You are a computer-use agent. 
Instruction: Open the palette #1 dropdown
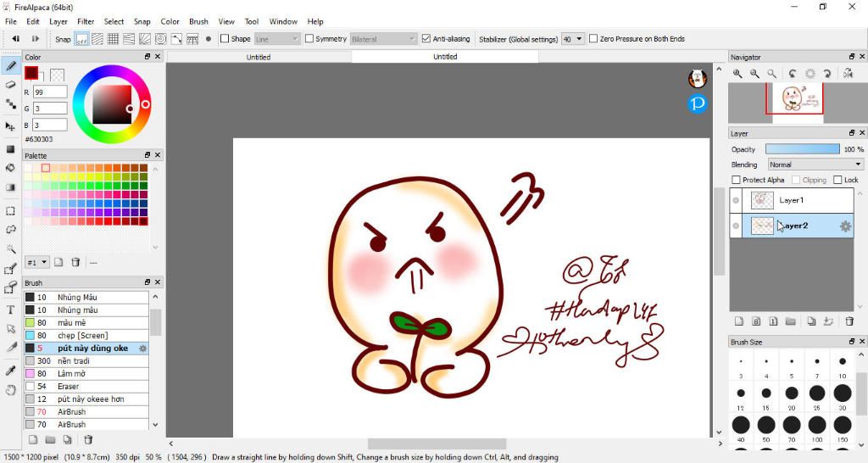click(37, 263)
